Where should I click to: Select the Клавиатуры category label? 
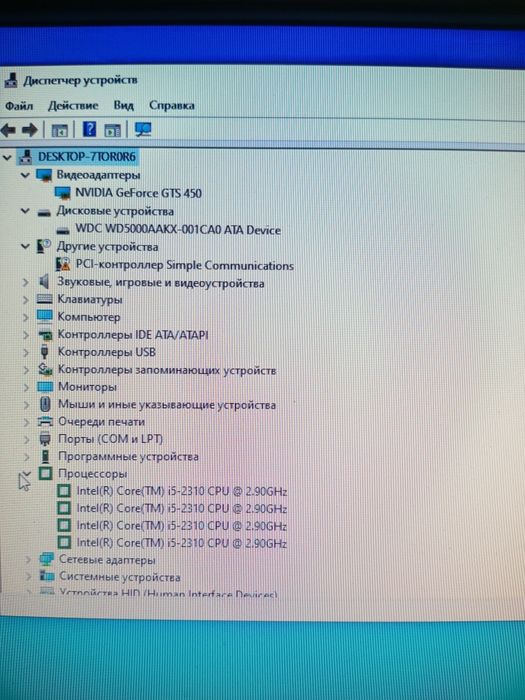[x=90, y=300]
